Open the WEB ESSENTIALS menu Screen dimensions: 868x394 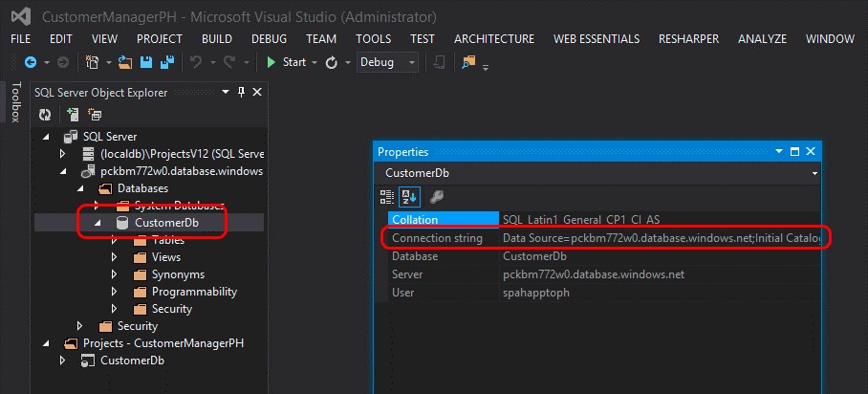(x=597, y=39)
